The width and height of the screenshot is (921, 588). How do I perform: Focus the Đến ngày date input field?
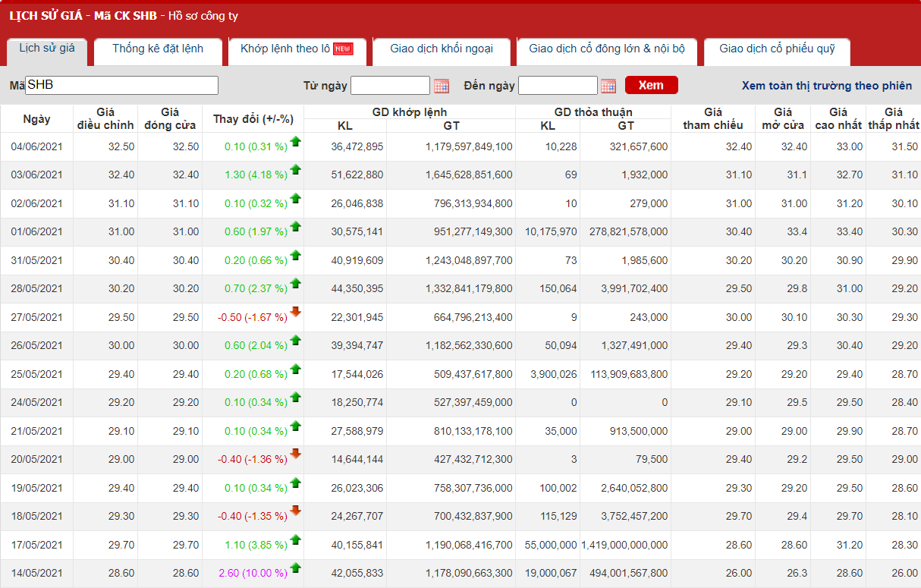558,86
